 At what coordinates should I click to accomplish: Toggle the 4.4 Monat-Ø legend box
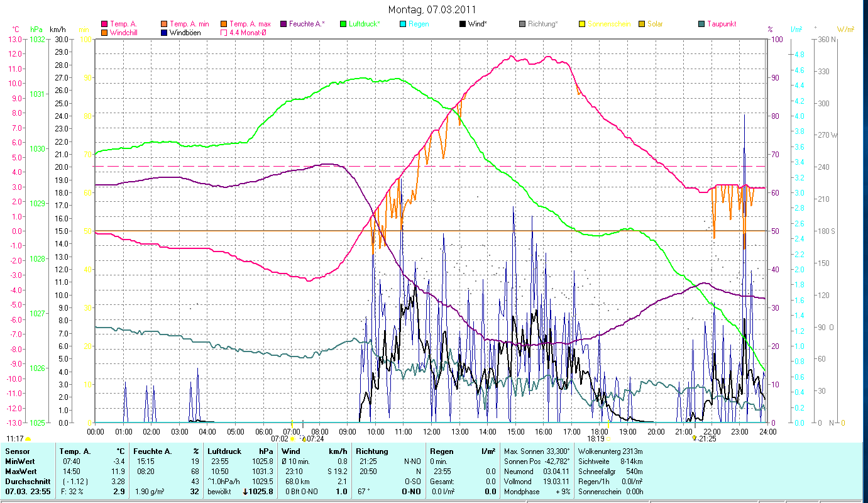(223, 33)
